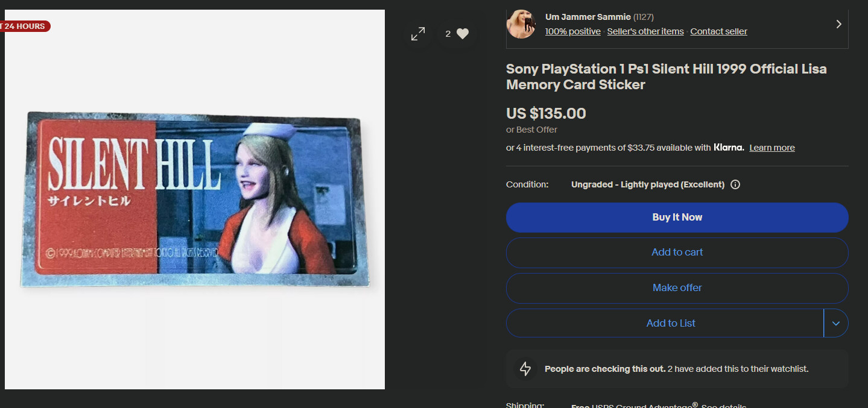Click the Silent Hill sticker product image

click(195, 199)
